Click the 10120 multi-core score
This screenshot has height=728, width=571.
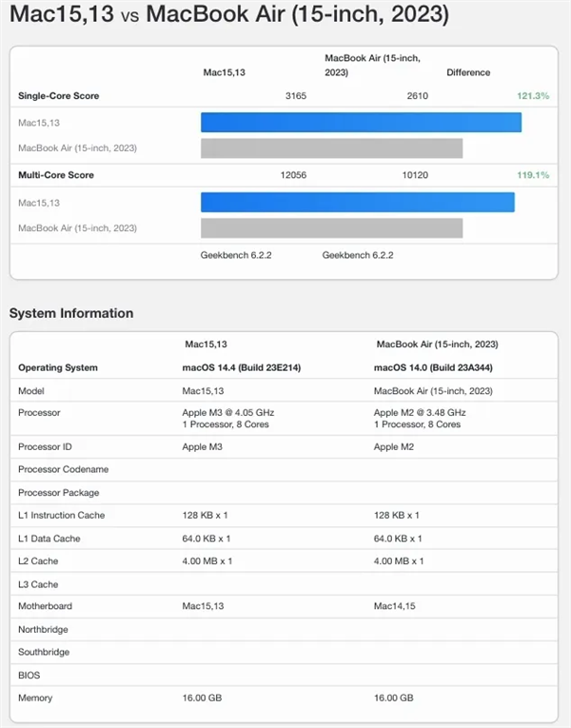415,176
